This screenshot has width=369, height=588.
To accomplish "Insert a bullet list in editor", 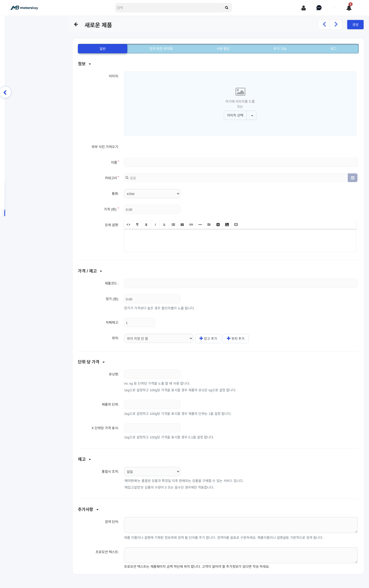I will (x=173, y=225).
